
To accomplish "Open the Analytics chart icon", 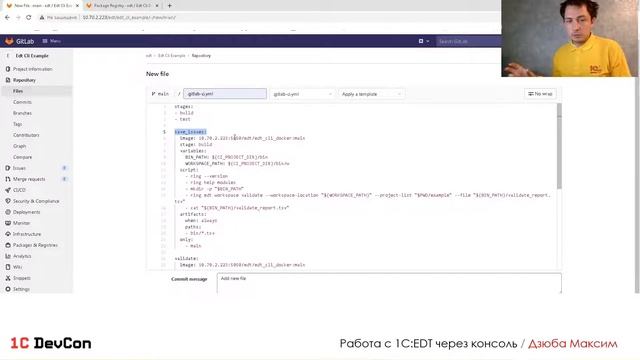I will 8,256.
